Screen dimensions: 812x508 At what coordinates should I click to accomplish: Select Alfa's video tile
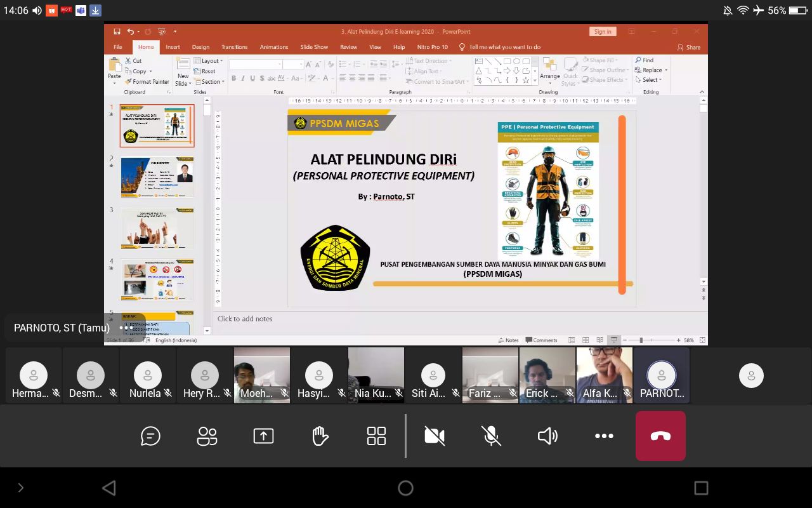tap(604, 375)
